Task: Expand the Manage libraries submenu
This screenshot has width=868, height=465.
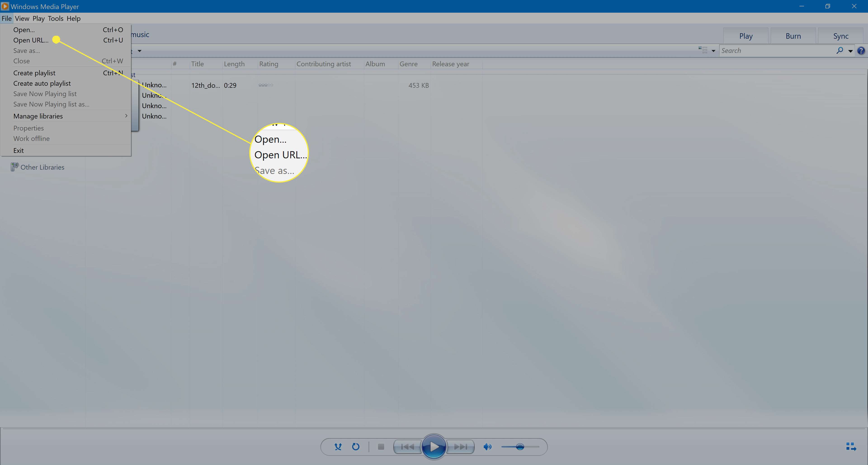Action: (x=66, y=116)
